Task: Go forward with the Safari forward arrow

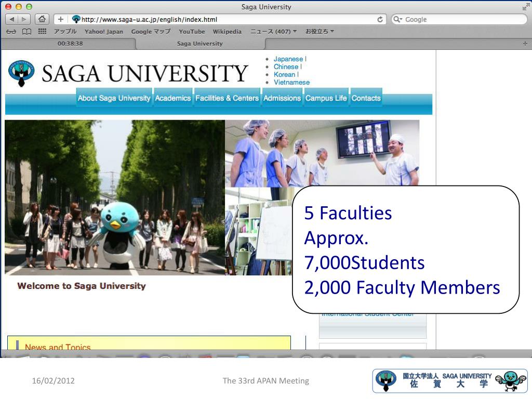Action: coord(24,19)
